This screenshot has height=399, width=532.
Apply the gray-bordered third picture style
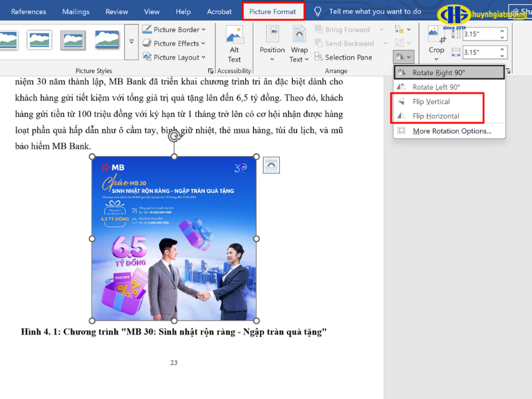73,40
